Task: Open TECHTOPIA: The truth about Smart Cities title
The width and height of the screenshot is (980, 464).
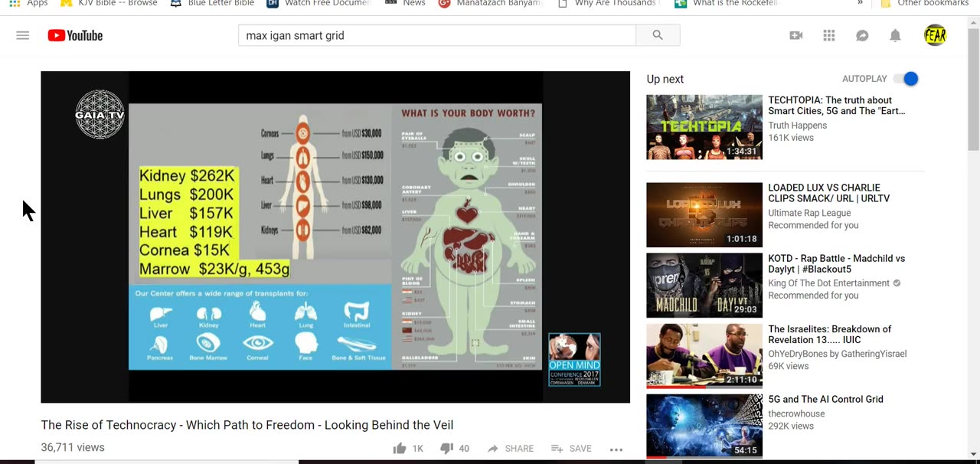Action: pos(837,106)
